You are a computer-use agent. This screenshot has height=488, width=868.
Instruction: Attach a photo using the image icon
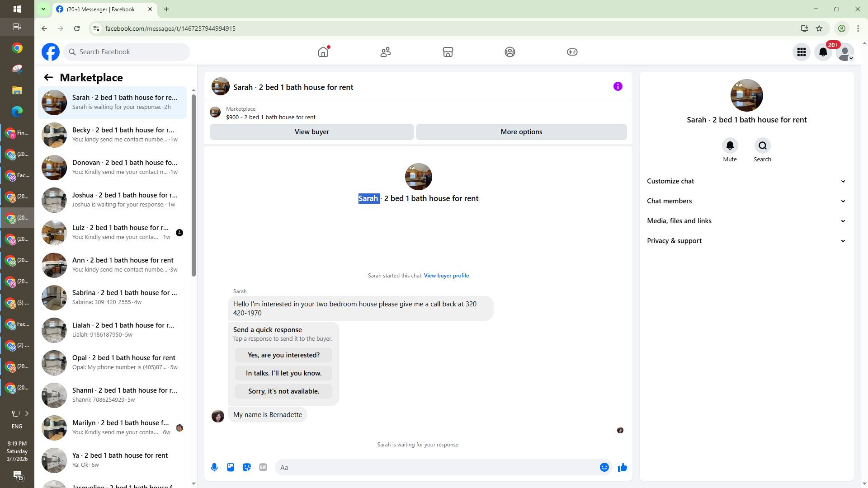[x=231, y=467]
